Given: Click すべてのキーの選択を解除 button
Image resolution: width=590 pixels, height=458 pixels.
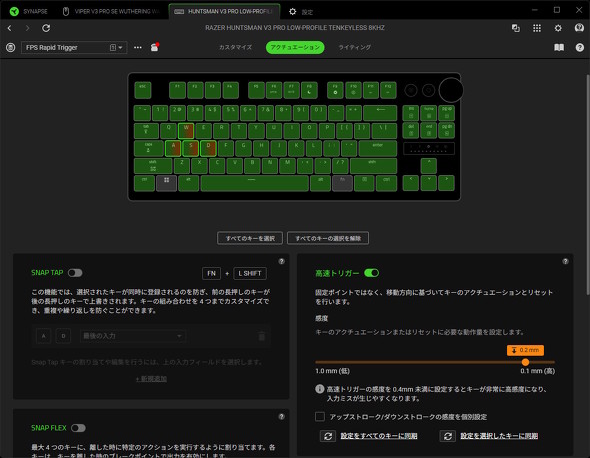Looking at the screenshot, I should [x=328, y=238].
